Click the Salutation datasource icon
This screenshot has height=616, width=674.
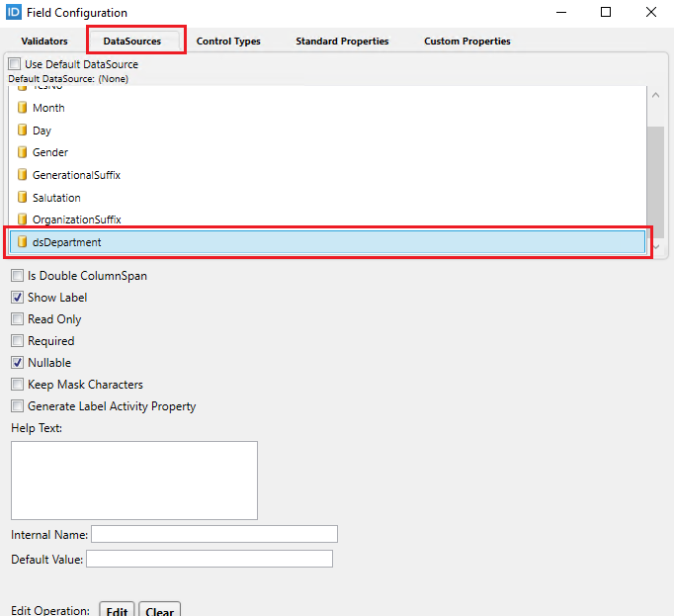click(x=22, y=197)
